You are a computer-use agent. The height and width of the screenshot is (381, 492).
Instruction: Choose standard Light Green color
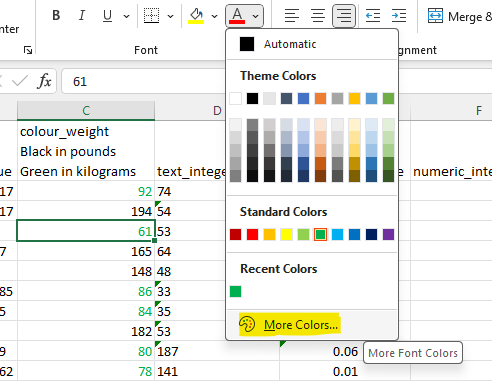[303, 235]
